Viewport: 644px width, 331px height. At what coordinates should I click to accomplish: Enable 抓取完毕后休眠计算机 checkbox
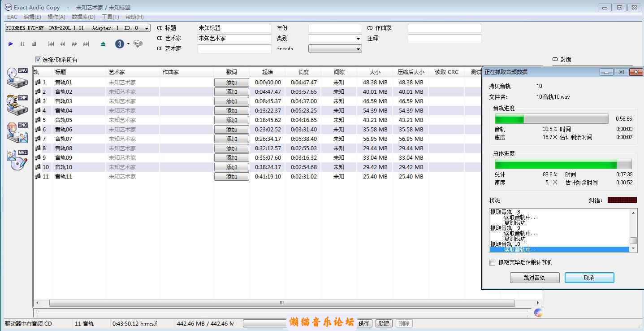(493, 263)
